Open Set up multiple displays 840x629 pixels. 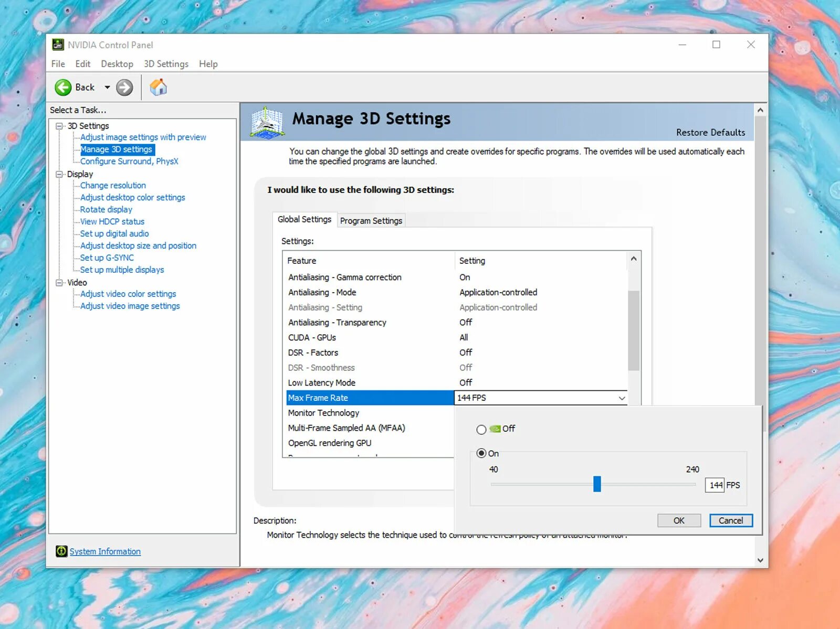(x=122, y=270)
